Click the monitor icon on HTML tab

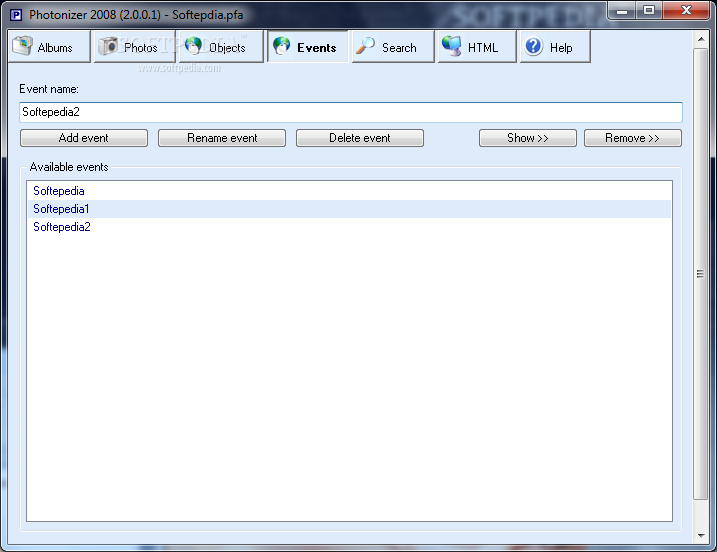point(452,46)
